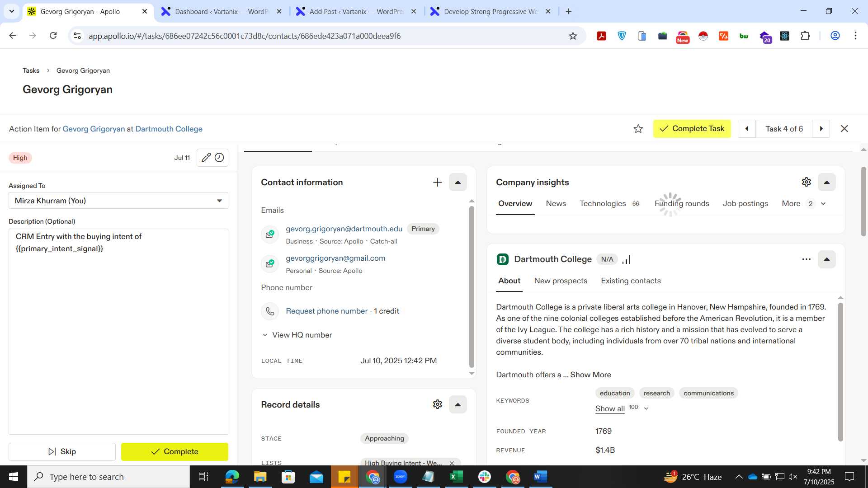Go to next task arrow

coord(821,129)
